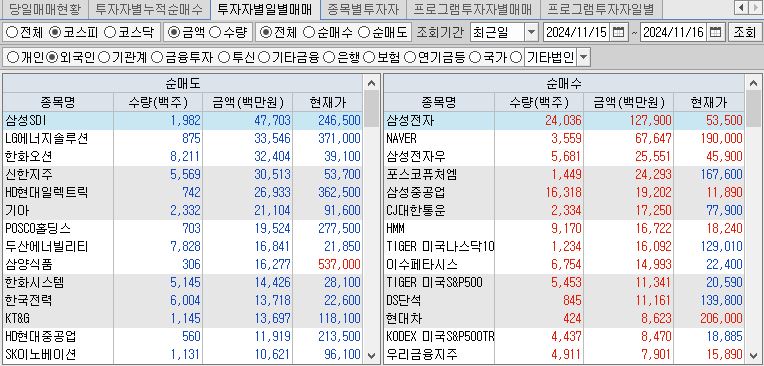This screenshot has height=366, width=764.
Task: Open calendar picker for end date 2024/11/16
Action: pos(715,33)
